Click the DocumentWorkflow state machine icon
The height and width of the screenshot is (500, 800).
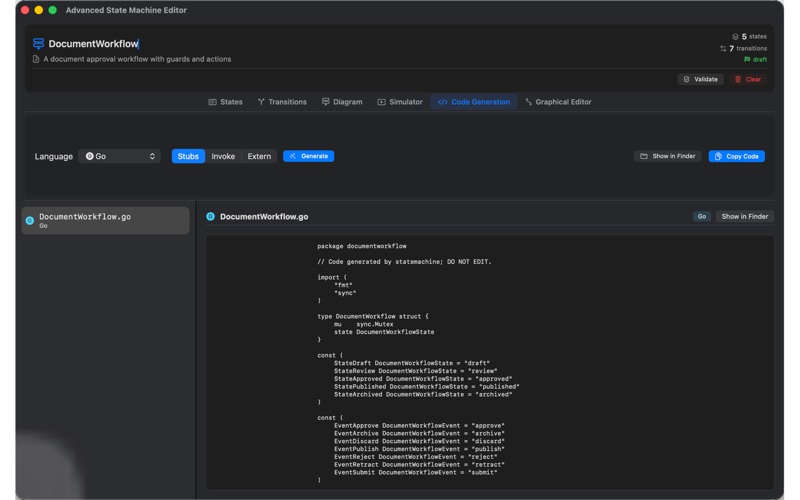pos(38,44)
